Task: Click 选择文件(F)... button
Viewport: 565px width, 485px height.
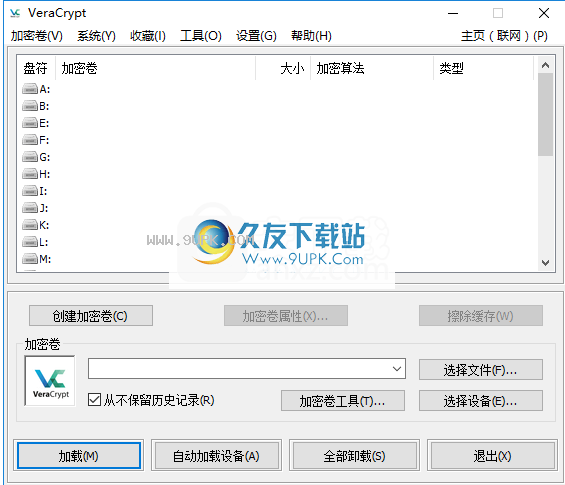Action: click(481, 369)
